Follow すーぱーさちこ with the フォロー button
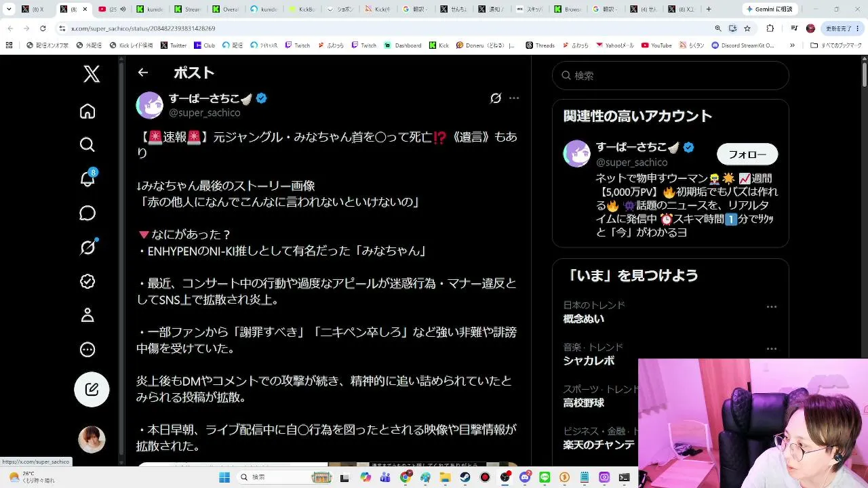Screen dimensions: 868x488 [747, 155]
